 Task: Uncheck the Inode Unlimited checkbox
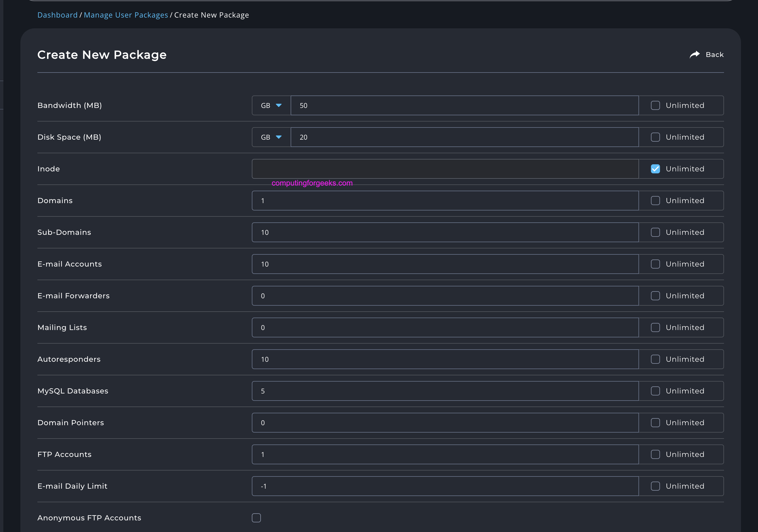click(655, 169)
